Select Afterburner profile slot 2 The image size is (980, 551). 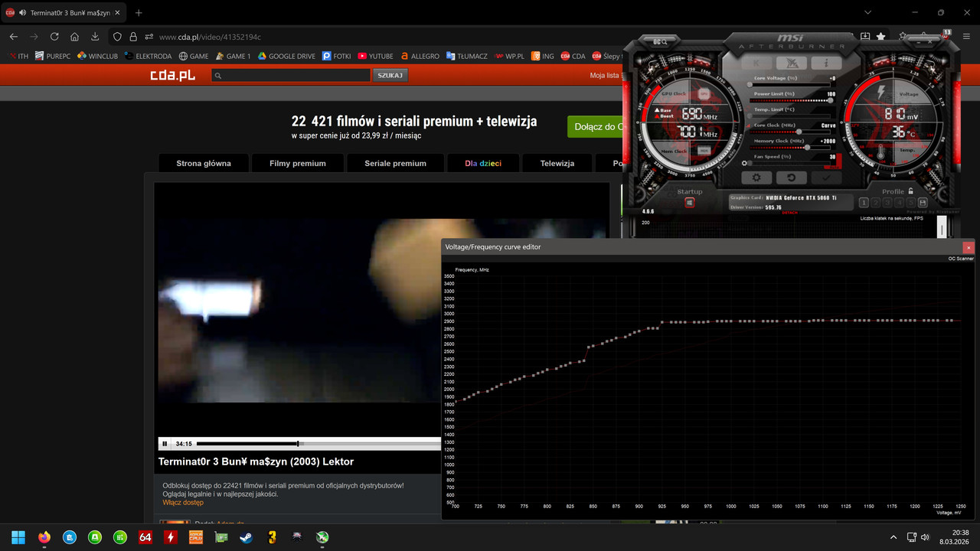(875, 203)
